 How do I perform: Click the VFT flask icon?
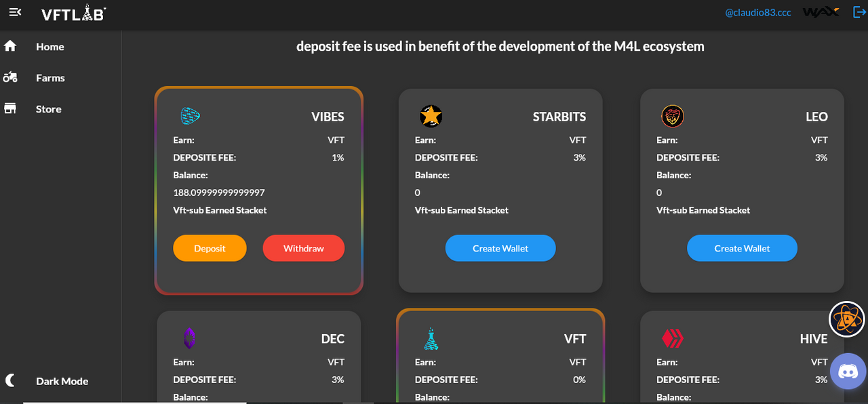point(431,338)
